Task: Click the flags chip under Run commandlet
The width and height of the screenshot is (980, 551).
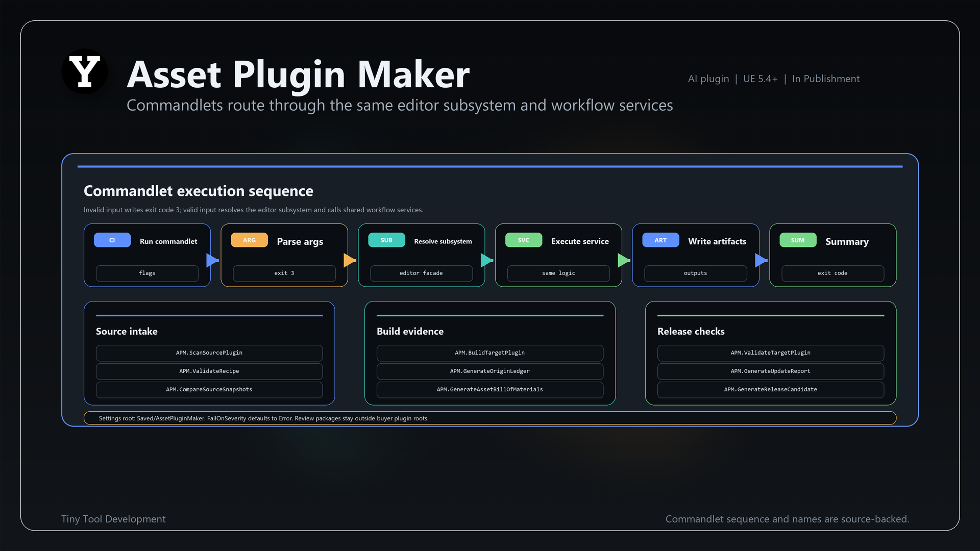Action: pyautogui.click(x=147, y=273)
